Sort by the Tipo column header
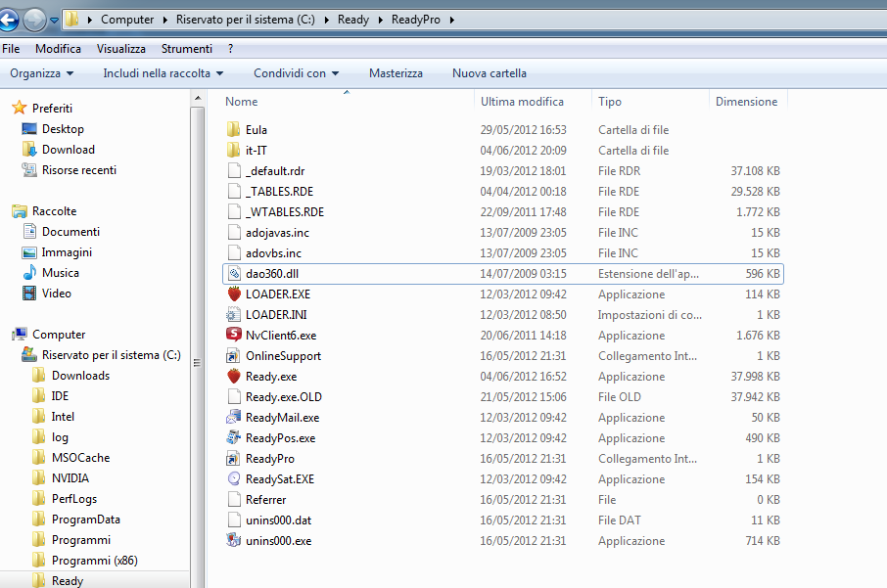The height and width of the screenshot is (588, 887). click(x=610, y=102)
